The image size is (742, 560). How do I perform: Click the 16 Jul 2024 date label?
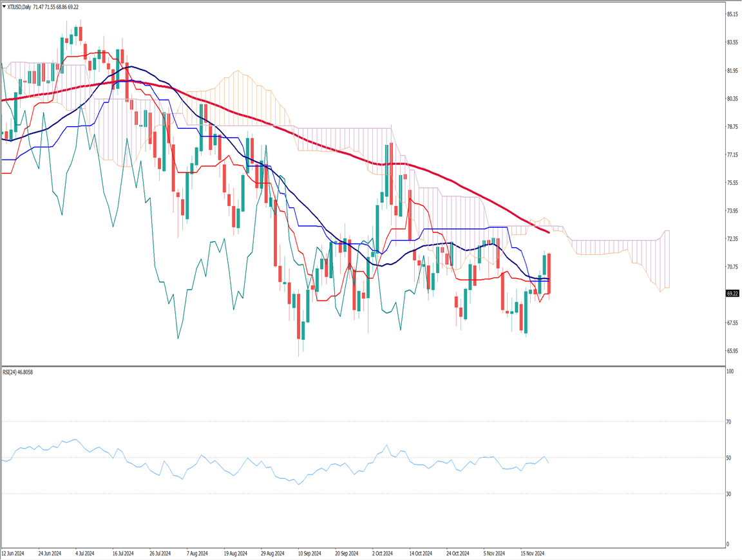click(x=123, y=553)
